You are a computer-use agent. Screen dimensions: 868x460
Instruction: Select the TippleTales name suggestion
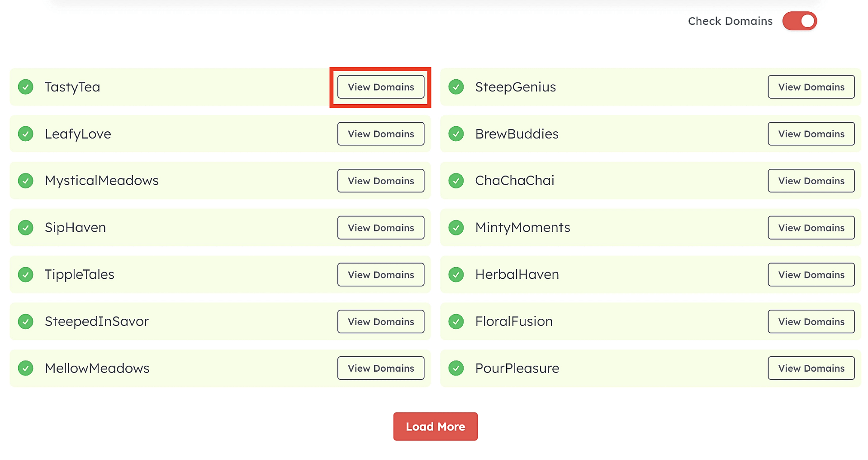tap(80, 274)
